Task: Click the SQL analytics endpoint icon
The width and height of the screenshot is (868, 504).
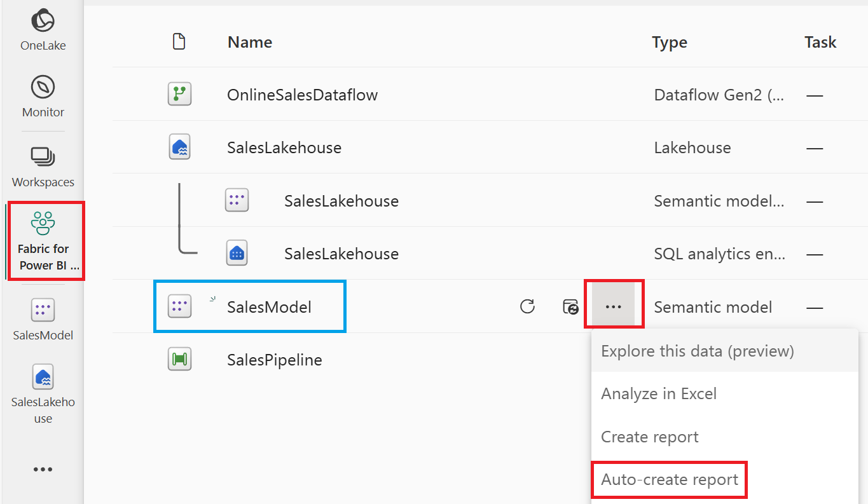Action: tap(237, 253)
